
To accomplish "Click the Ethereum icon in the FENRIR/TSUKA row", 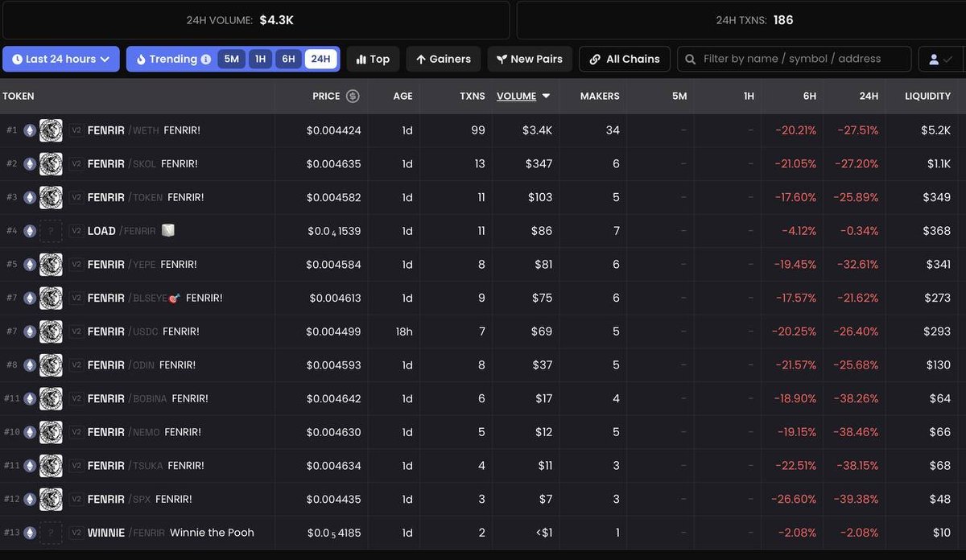I will (30, 466).
